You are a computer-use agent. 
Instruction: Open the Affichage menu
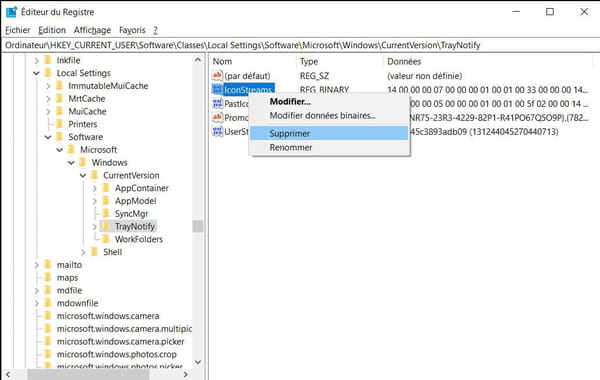tap(92, 30)
